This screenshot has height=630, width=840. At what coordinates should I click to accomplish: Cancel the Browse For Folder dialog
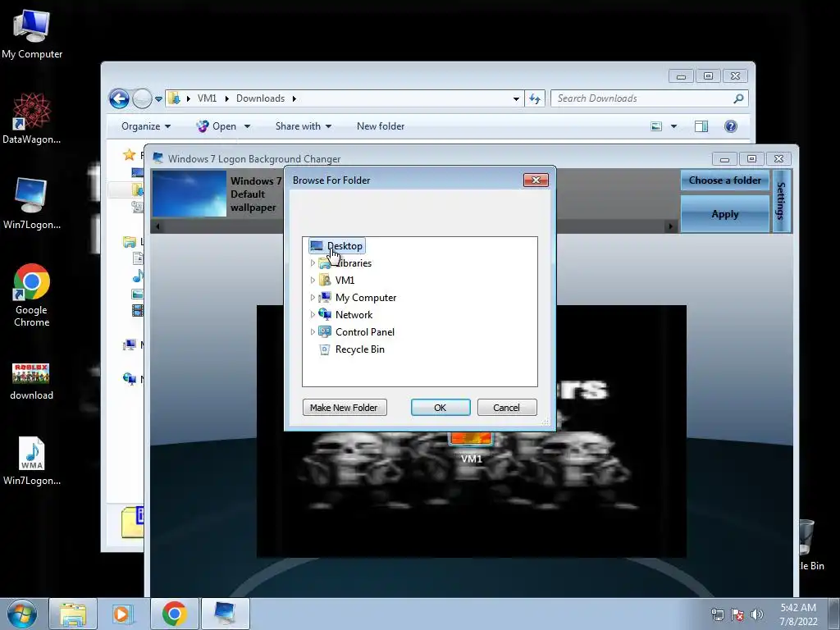coord(506,407)
